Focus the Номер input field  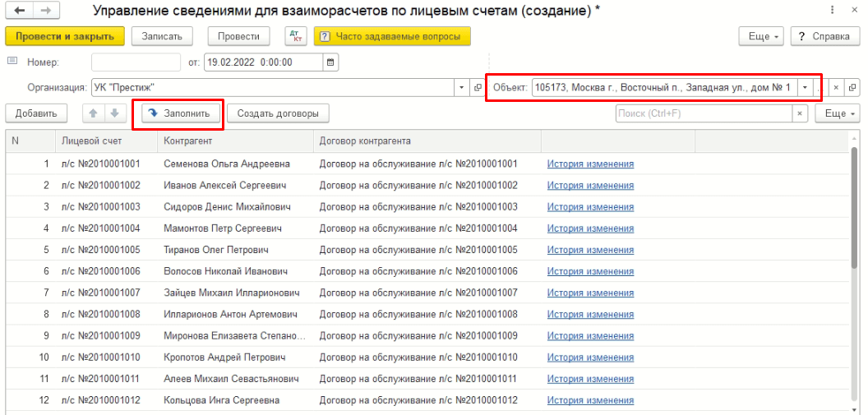[x=136, y=62]
